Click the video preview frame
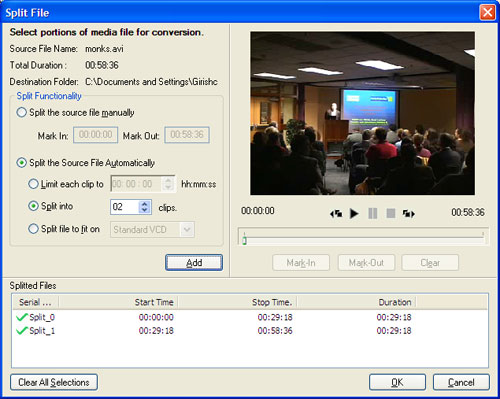The height and width of the screenshot is (399, 500). click(363, 113)
